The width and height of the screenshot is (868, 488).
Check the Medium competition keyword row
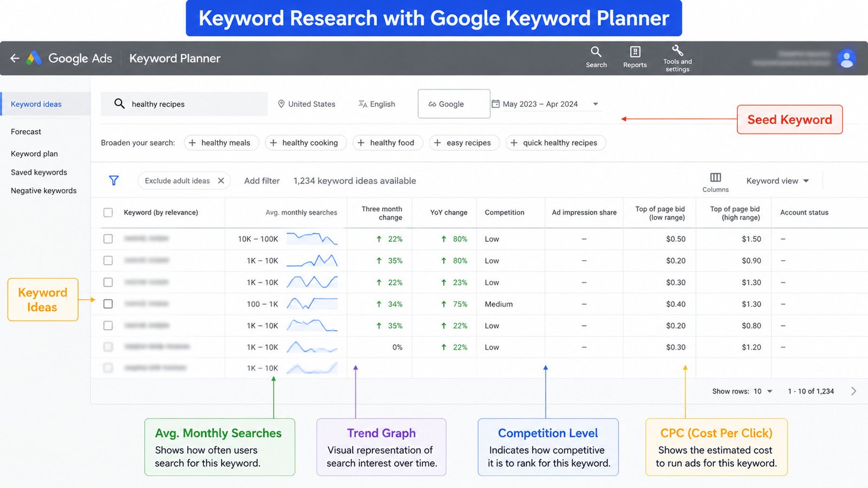[x=108, y=304]
